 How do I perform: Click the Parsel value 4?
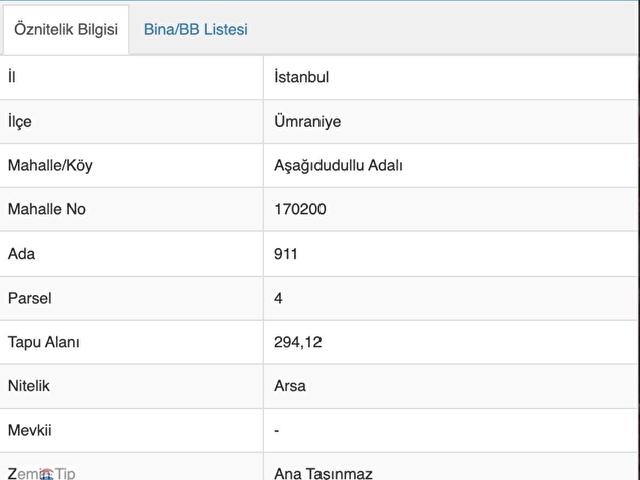coord(278,298)
